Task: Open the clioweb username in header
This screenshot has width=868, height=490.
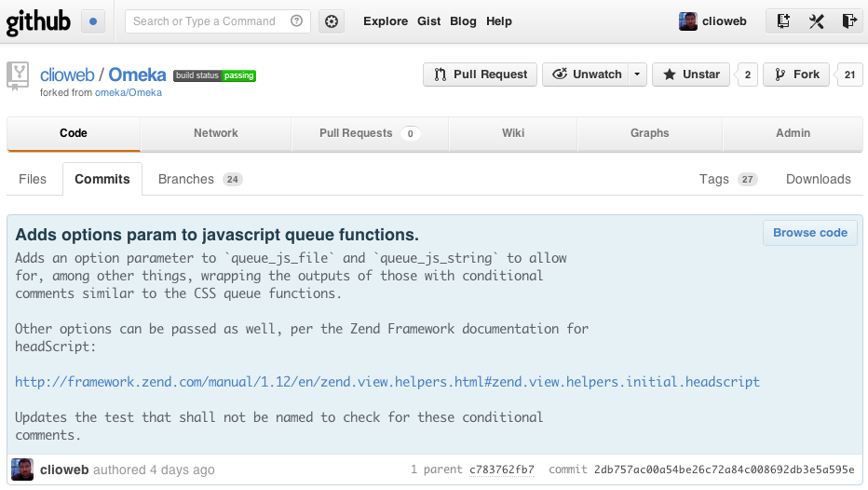Action: 724,21
